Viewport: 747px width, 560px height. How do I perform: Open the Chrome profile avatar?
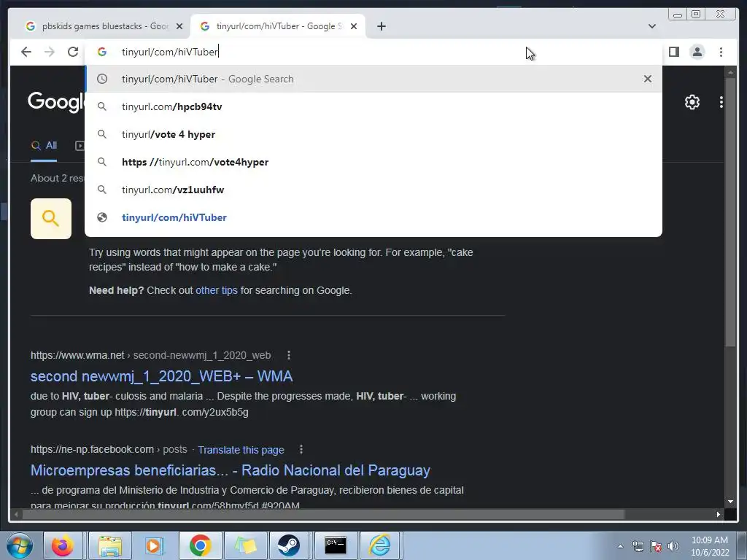pyautogui.click(x=697, y=52)
